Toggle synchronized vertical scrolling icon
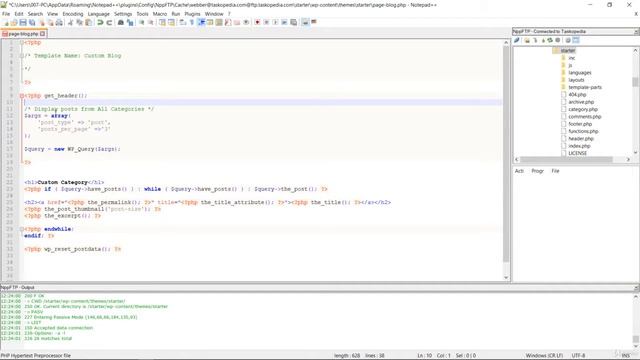 click(162, 22)
